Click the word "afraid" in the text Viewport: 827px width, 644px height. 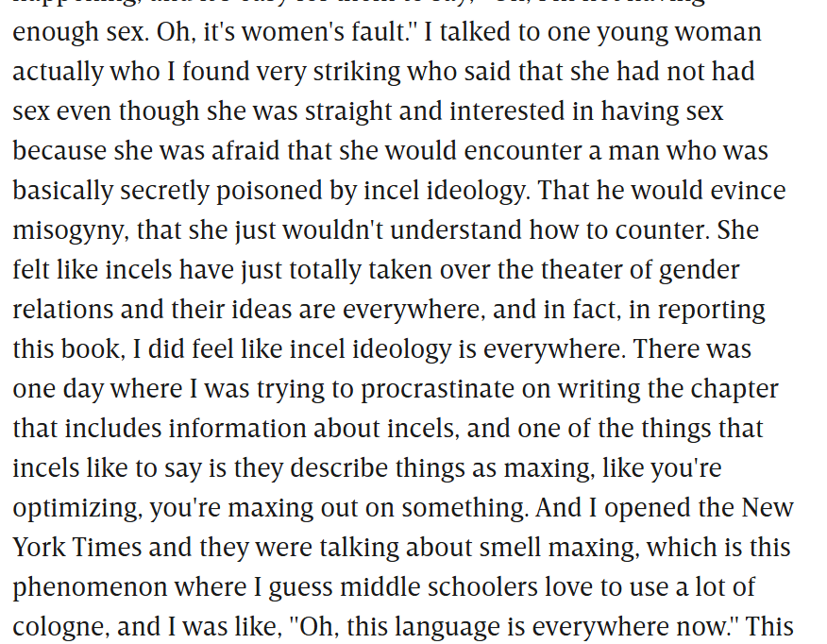[245, 151]
